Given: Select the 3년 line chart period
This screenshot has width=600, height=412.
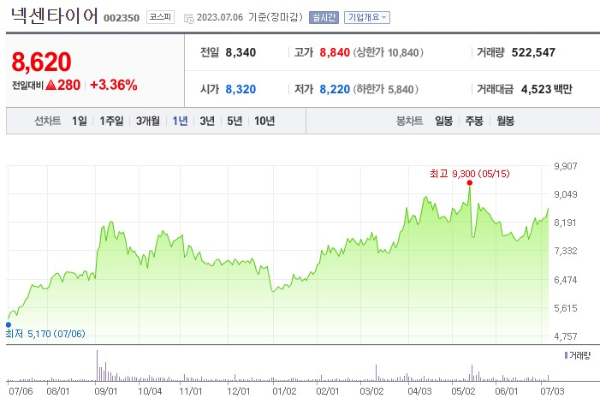Looking at the screenshot, I should pos(207,121).
